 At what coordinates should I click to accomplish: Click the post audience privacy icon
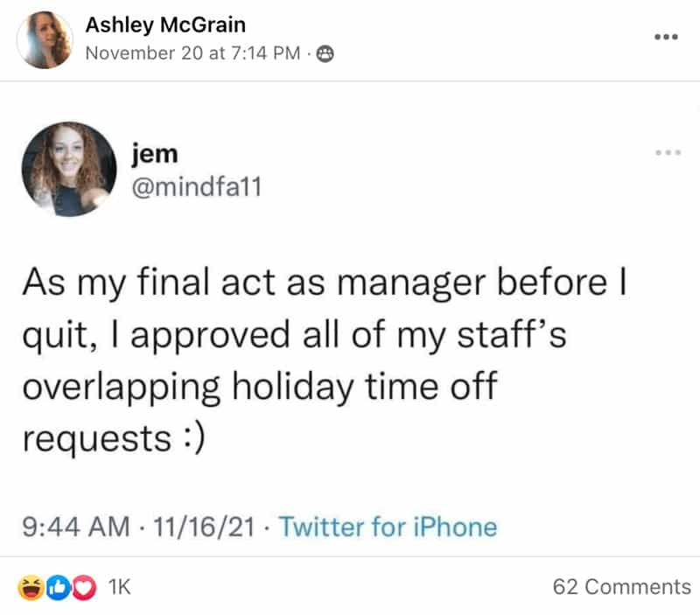(x=325, y=52)
